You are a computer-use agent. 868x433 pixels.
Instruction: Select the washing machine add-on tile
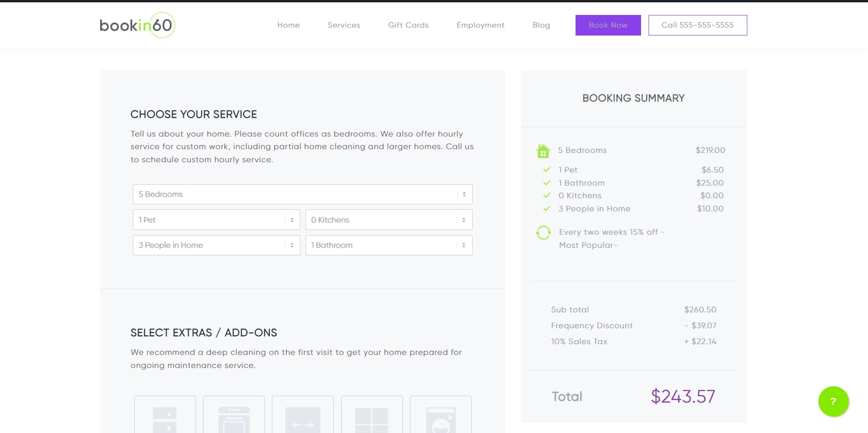click(x=441, y=414)
